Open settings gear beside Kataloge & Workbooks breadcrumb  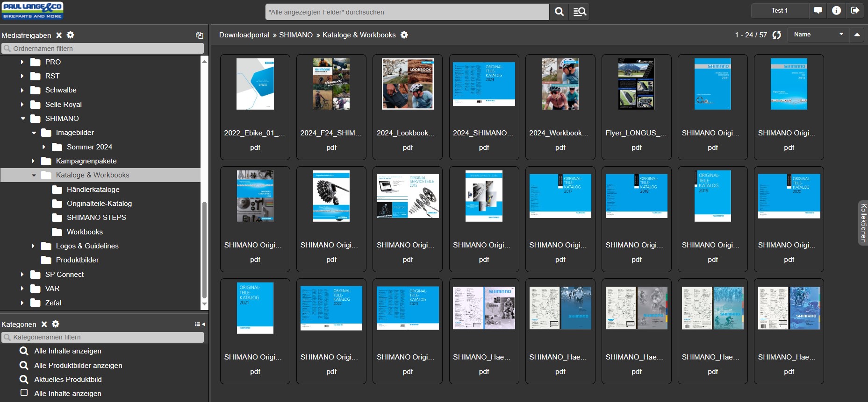tap(404, 35)
